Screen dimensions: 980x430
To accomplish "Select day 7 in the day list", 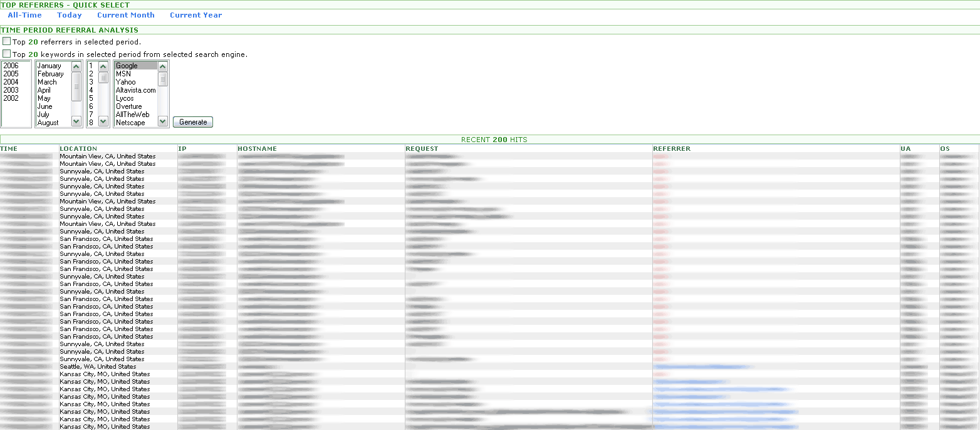I will [93, 115].
